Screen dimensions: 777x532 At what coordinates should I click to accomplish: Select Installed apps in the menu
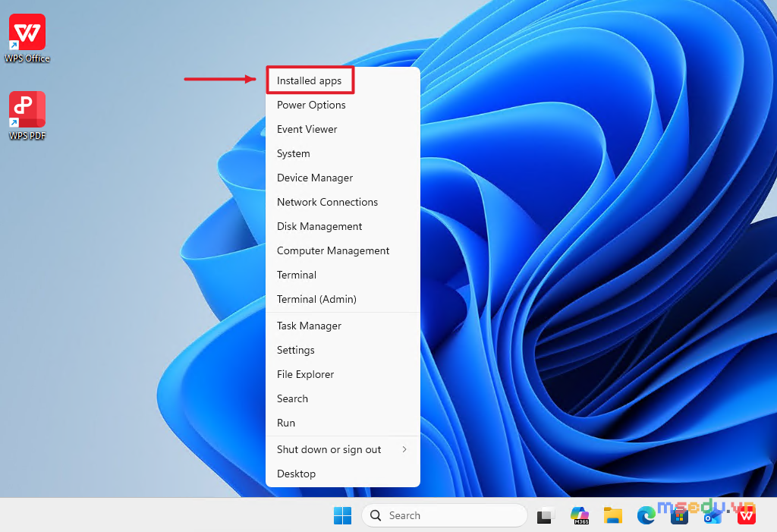pyautogui.click(x=343, y=80)
